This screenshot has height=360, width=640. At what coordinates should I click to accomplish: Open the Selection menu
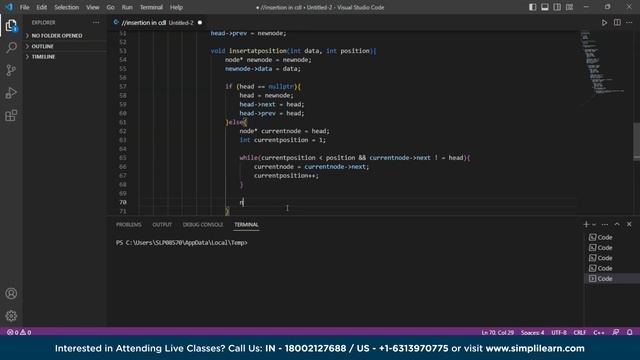tap(67, 7)
